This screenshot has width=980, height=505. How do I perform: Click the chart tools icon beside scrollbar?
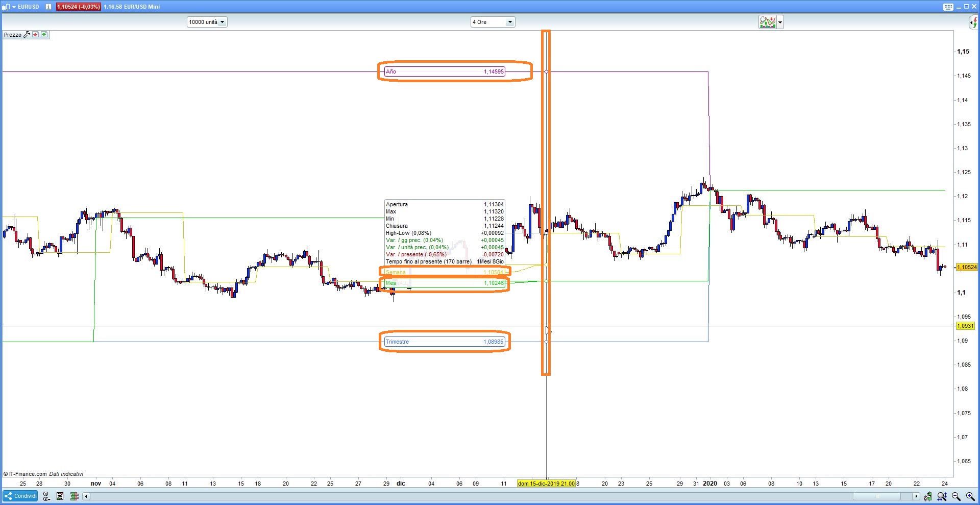point(927,496)
